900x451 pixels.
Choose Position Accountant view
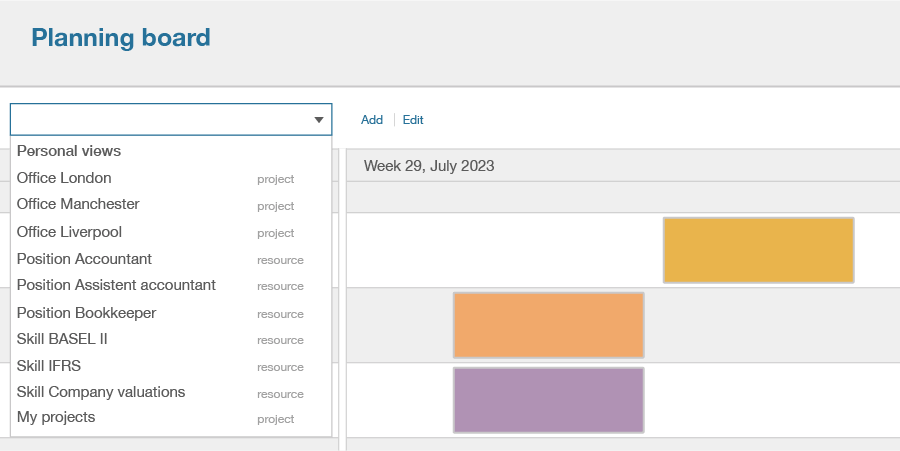(171, 259)
